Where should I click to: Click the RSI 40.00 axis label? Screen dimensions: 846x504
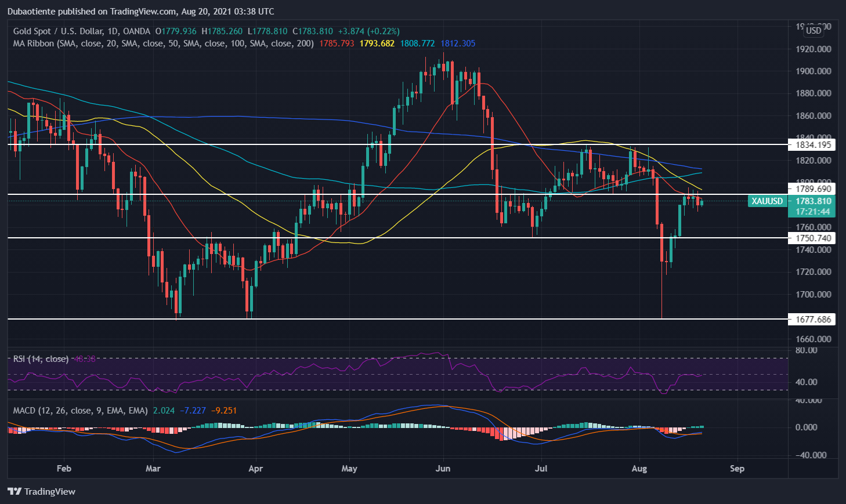coord(807,382)
